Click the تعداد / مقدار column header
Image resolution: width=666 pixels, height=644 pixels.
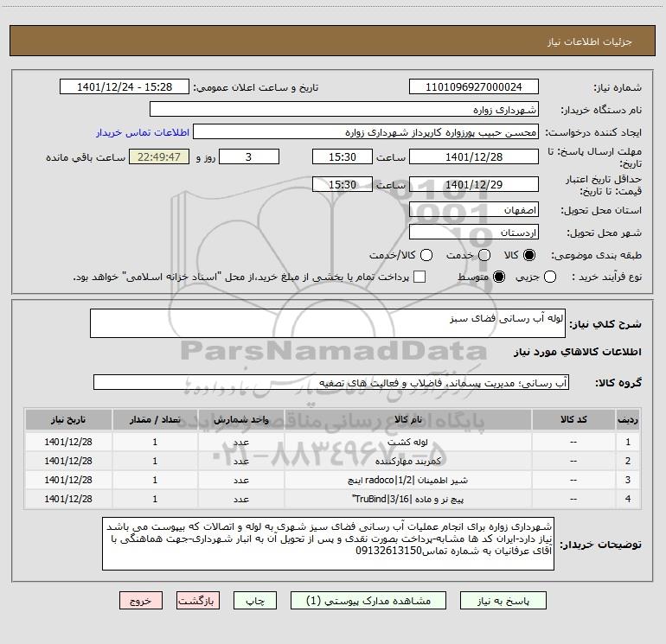[155, 419]
